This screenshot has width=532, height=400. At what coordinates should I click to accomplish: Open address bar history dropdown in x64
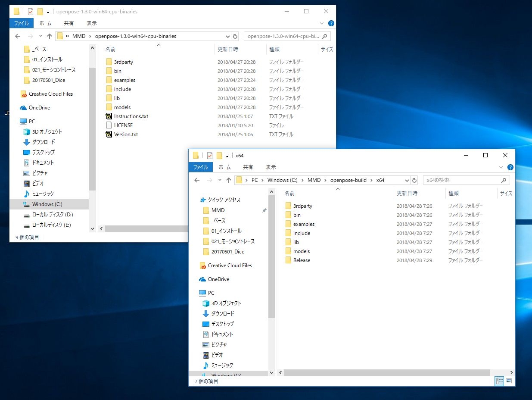(x=407, y=180)
